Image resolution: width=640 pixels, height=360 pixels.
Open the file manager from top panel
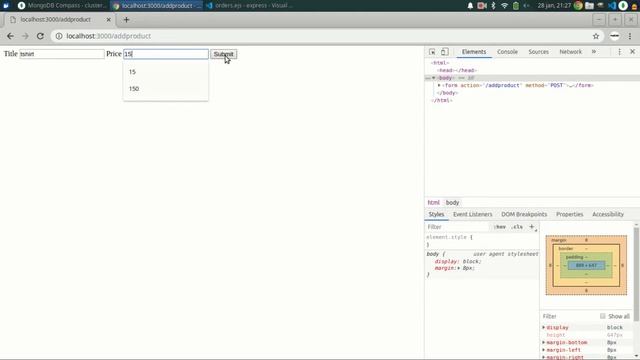[x=589, y=6]
